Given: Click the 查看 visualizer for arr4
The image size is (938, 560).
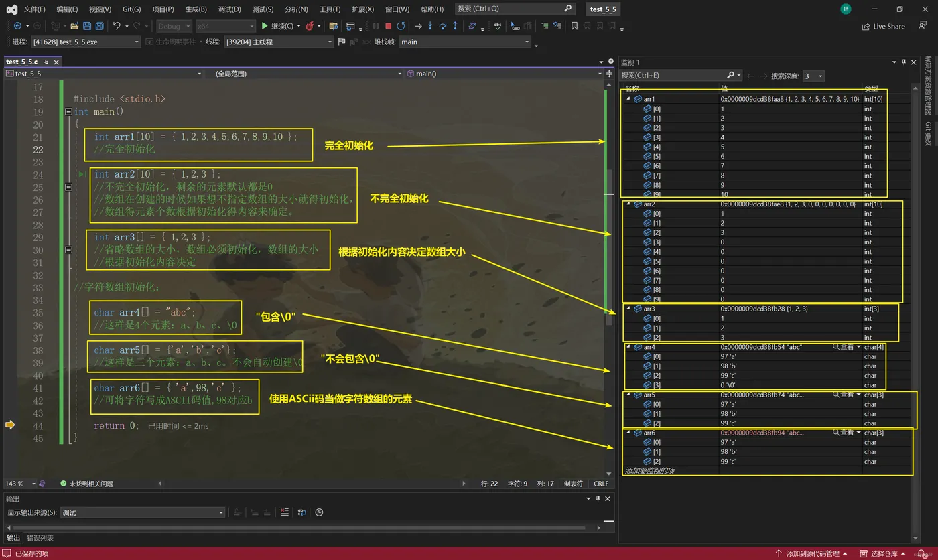Looking at the screenshot, I should 847,347.
